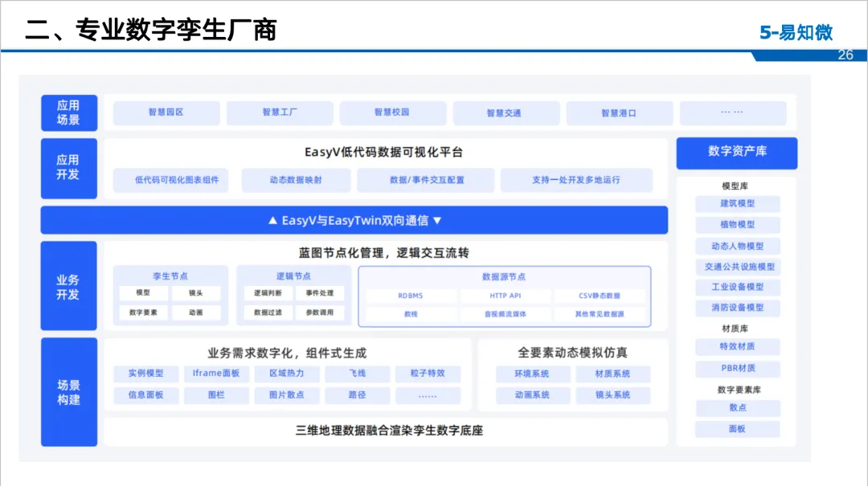
Task: Click the 场景构建 blue label block
Action: pos(68,392)
